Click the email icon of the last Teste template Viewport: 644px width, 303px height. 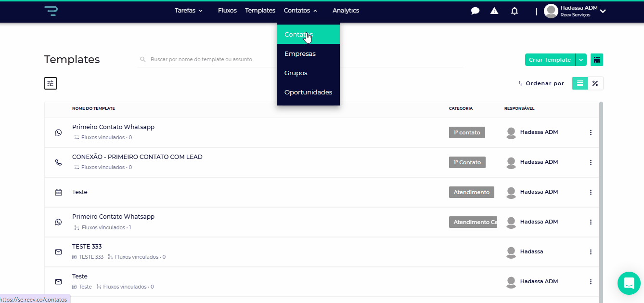58,282
